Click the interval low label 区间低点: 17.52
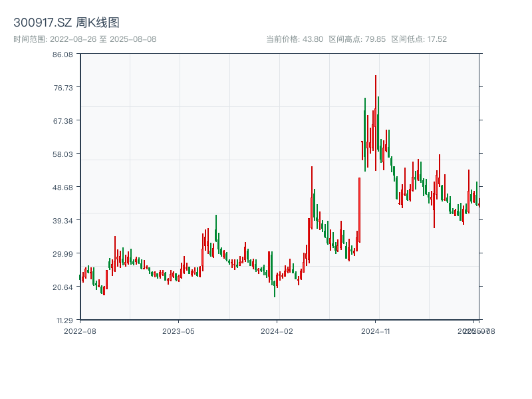This screenshot has width=532, height=399. [419, 39]
